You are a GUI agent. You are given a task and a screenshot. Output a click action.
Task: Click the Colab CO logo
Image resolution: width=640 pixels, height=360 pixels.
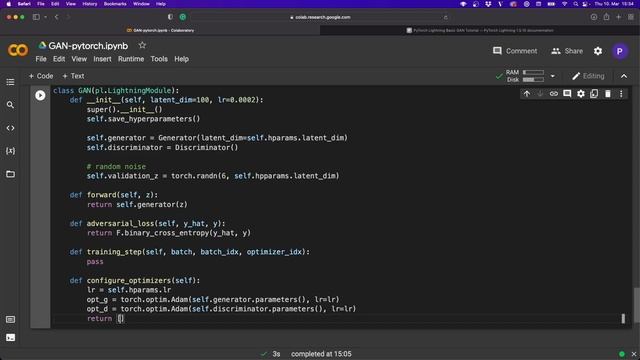pyautogui.click(x=18, y=50)
